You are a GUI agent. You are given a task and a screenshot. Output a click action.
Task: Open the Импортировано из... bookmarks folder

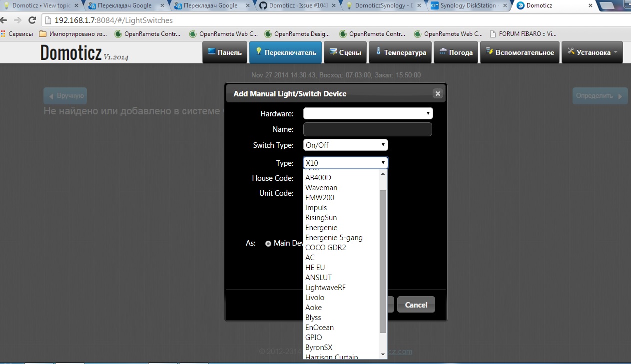[x=73, y=34]
